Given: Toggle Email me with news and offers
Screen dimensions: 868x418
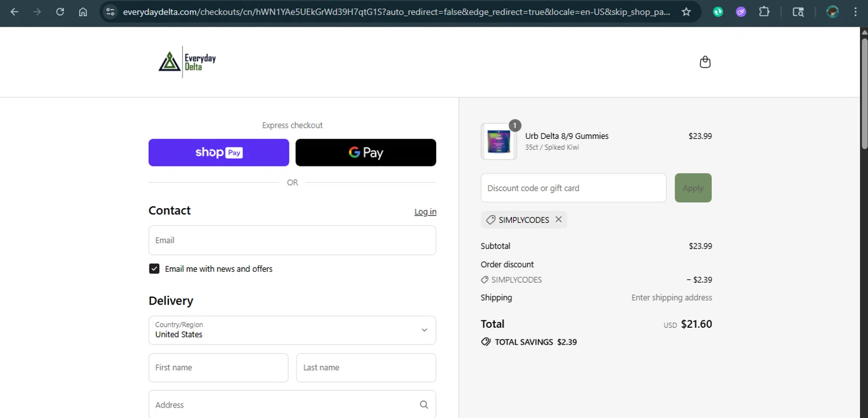Looking at the screenshot, I should point(154,269).
